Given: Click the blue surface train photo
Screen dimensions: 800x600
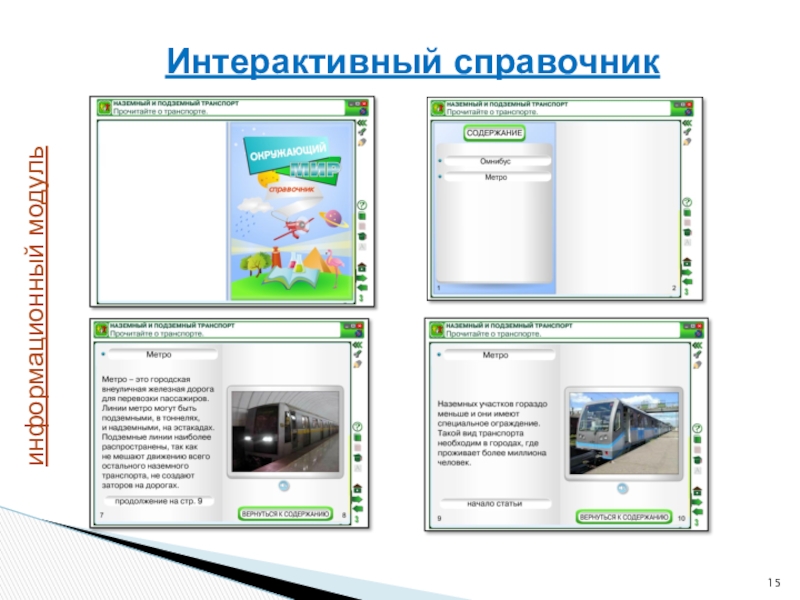Looking at the screenshot, I should [624, 433].
